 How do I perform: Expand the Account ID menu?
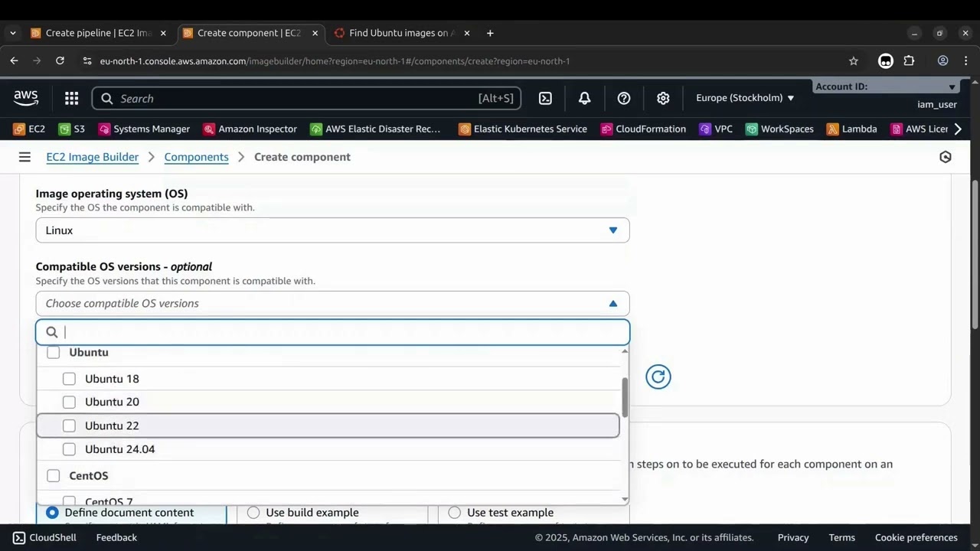tap(885, 86)
